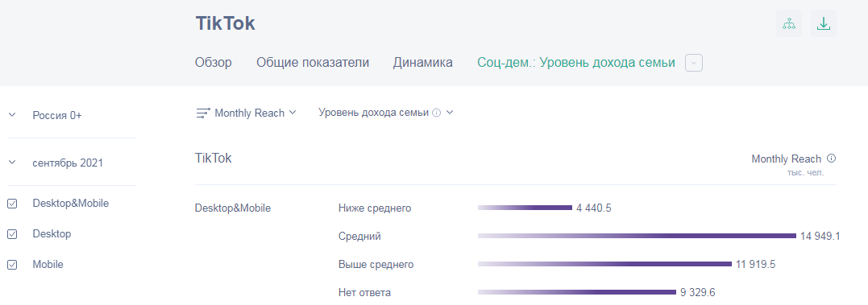Screen dimensions: 868x305
Task: Click the Monthly Reach column header text
Action: (x=786, y=159)
